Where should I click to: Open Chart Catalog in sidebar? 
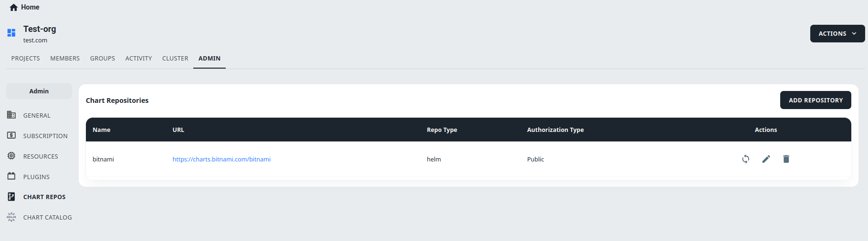(x=48, y=218)
